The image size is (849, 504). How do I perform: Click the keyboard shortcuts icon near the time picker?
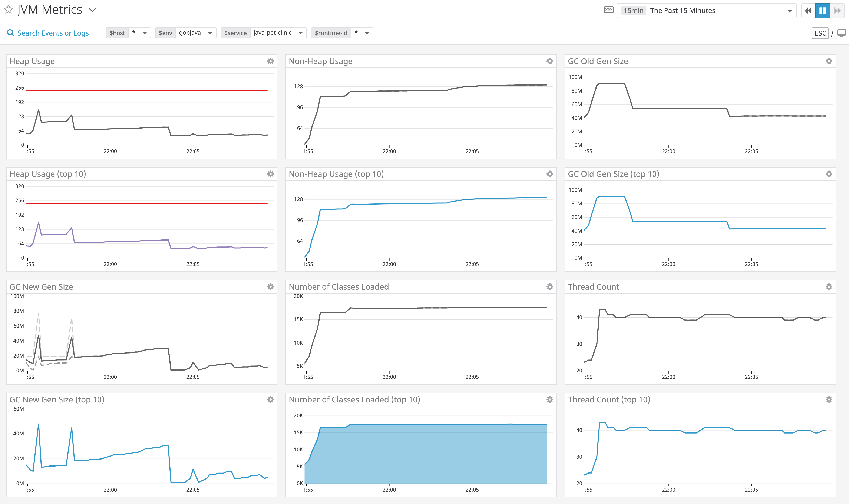(609, 10)
